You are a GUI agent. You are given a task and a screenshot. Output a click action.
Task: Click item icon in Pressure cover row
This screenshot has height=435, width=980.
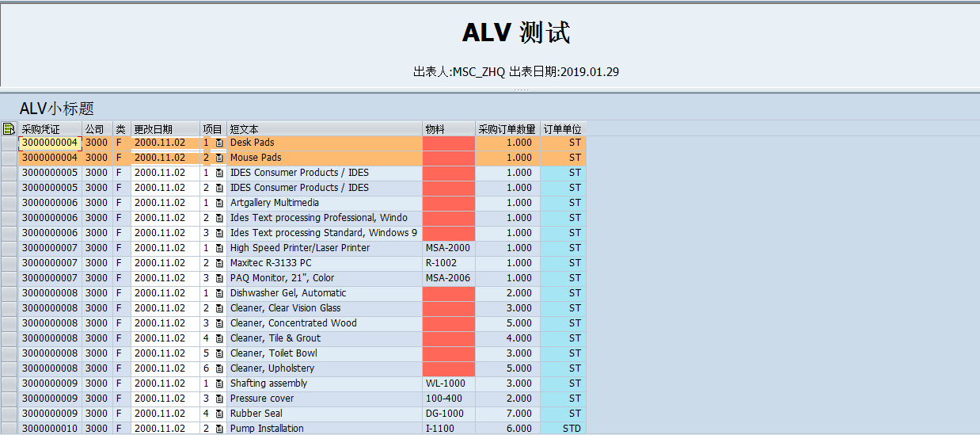pyautogui.click(x=219, y=399)
